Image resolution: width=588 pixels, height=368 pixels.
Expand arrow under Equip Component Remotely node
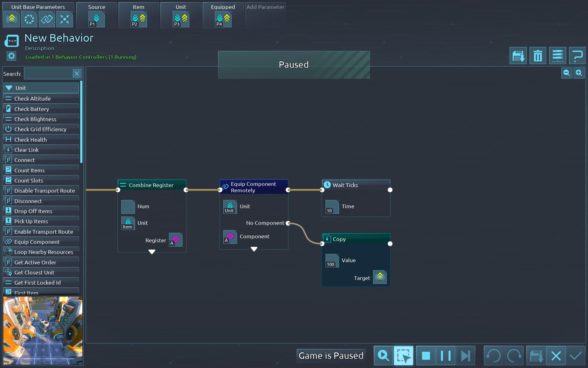(254, 249)
